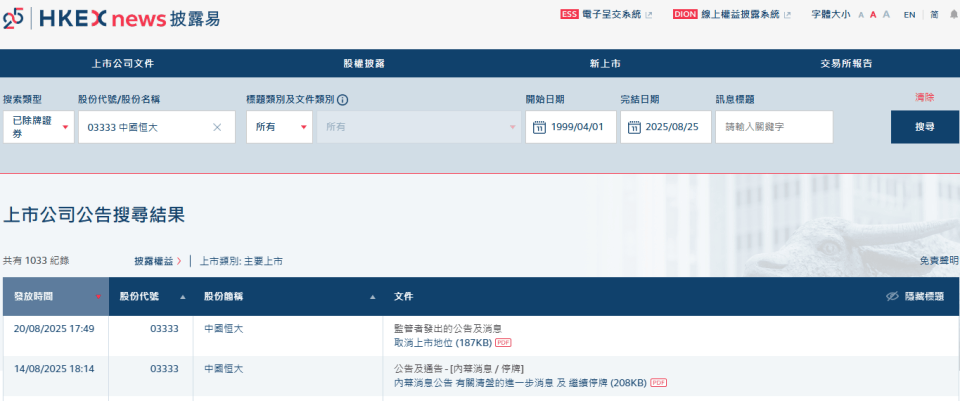Open the 披露權益 link
Viewport: 960px width, 401px height.
click(x=158, y=261)
